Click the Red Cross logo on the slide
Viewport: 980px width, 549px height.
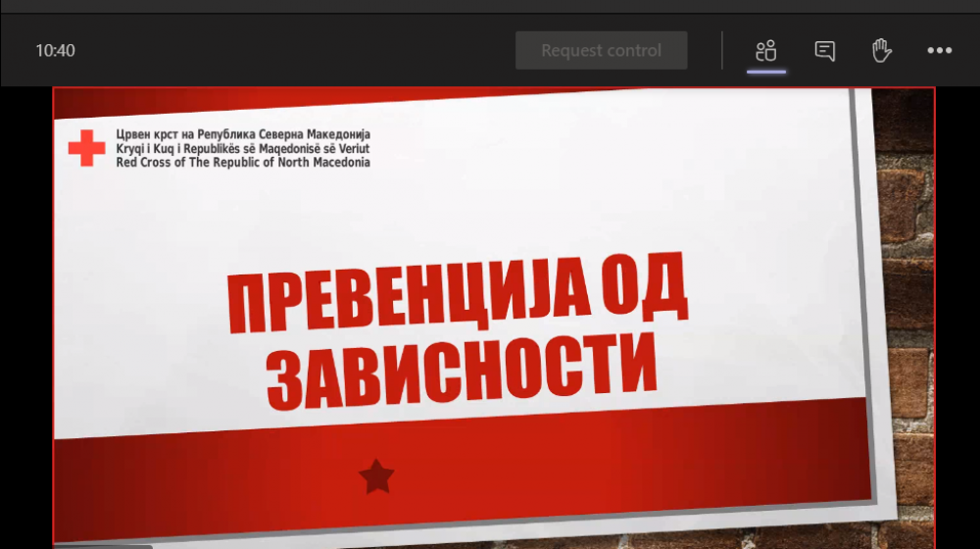tap(86, 148)
